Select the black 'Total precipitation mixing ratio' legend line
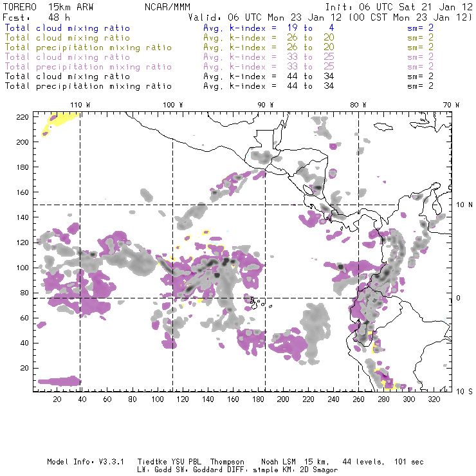 coord(88,86)
